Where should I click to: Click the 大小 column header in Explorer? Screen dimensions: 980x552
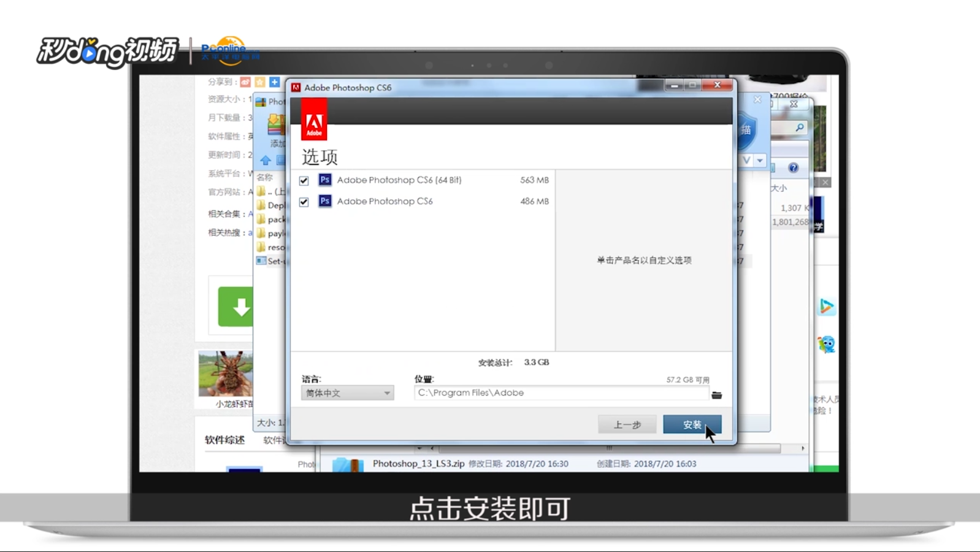(x=779, y=188)
